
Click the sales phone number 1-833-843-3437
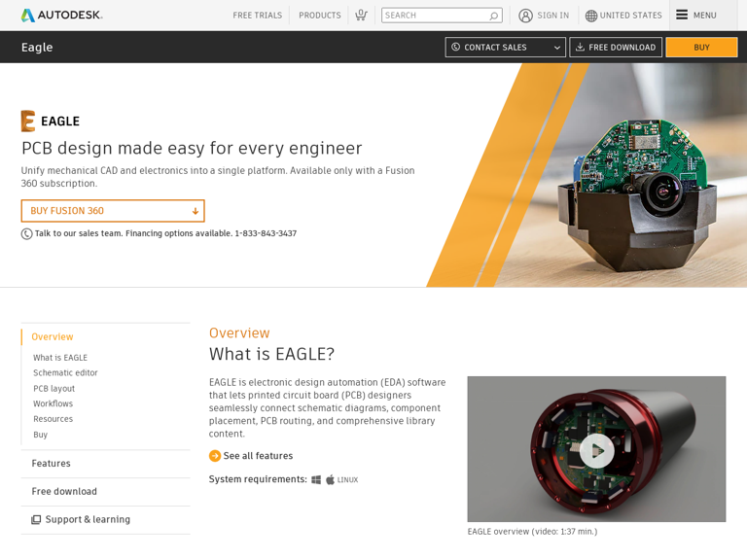click(266, 233)
